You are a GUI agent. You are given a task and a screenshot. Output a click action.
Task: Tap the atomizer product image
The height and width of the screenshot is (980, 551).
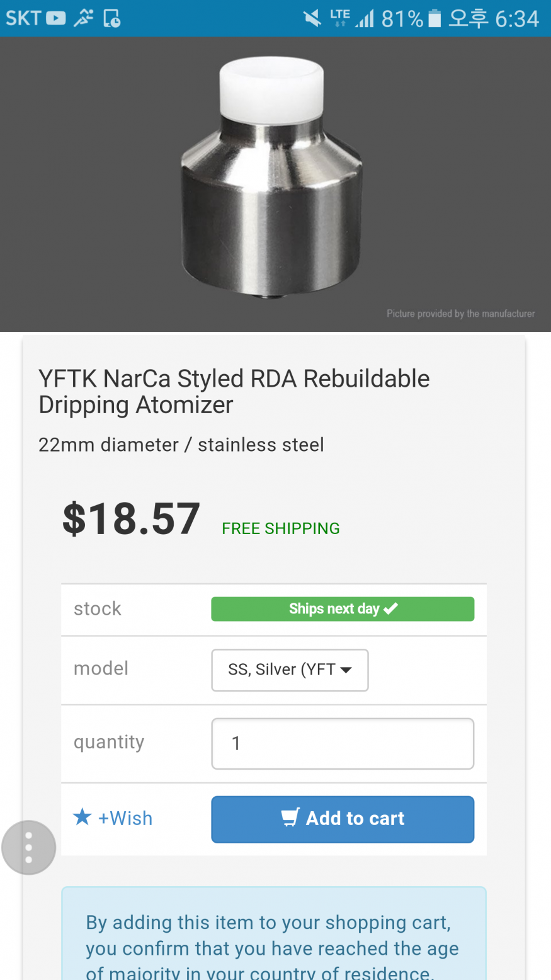[x=271, y=178]
